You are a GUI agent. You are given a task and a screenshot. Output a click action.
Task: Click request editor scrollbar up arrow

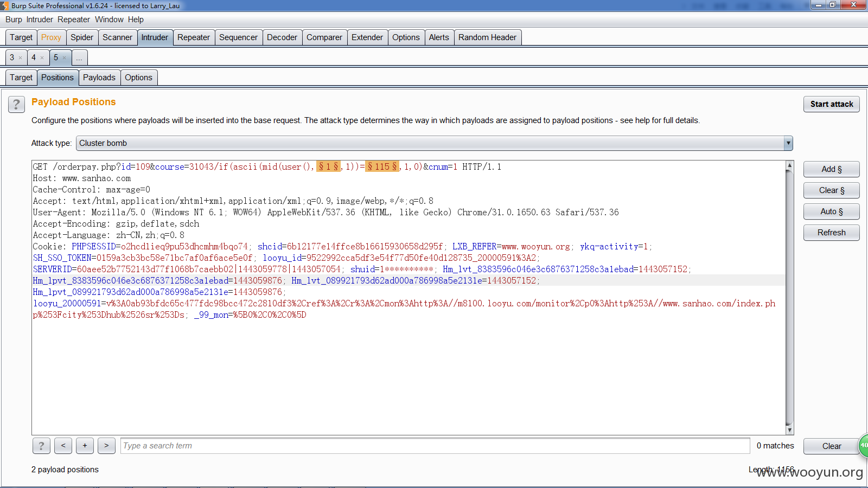(x=790, y=165)
